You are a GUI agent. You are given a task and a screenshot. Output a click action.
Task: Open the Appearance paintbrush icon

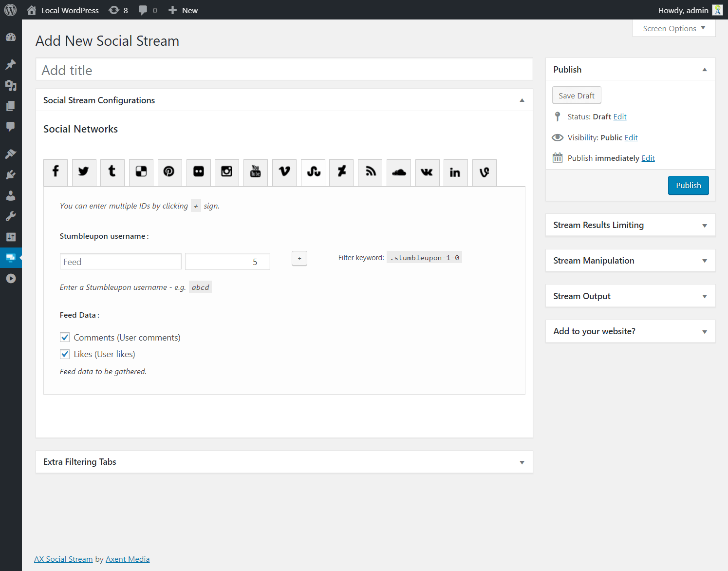[11, 153]
